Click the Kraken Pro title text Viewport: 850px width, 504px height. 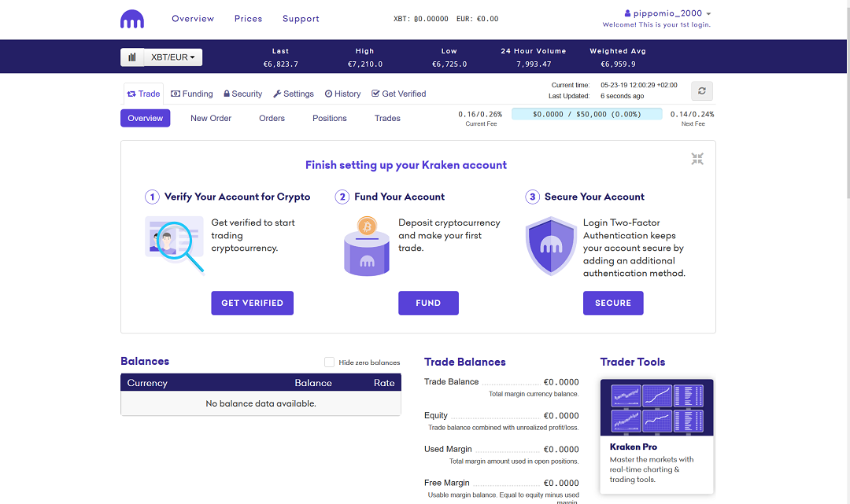click(633, 447)
